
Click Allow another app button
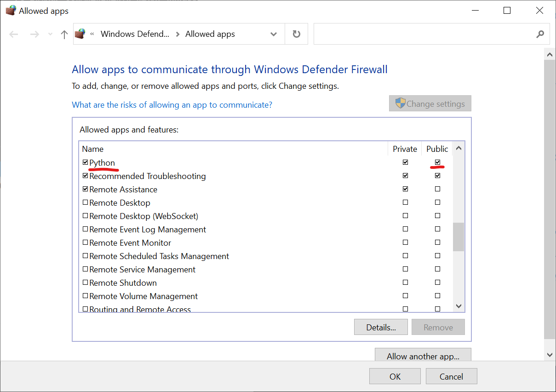click(x=423, y=355)
